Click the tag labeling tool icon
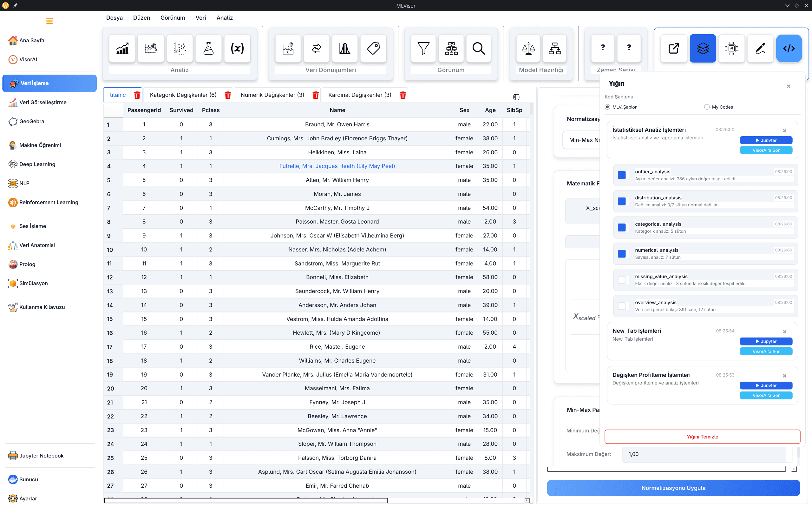The height and width of the screenshot is (508, 812). tap(373, 48)
